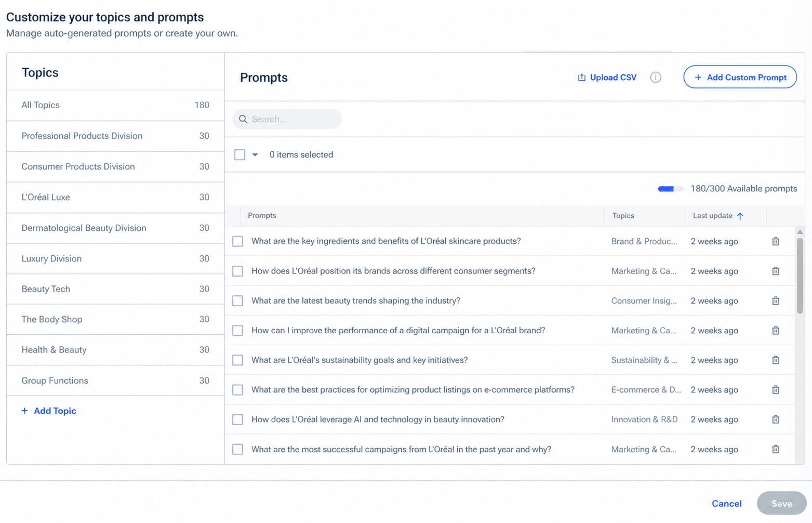Open the Group Functions topic
Screen dimensions: 812x523
[x=115, y=381]
